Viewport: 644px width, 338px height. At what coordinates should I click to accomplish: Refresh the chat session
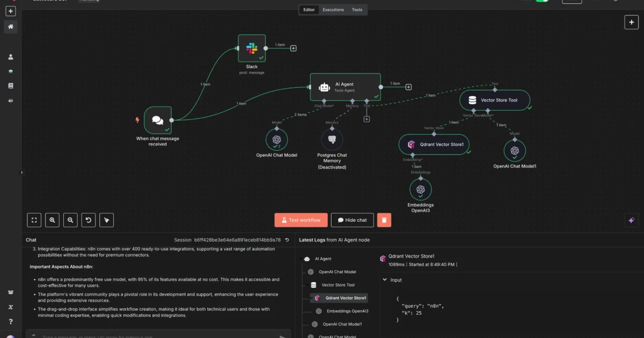[287, 240]
